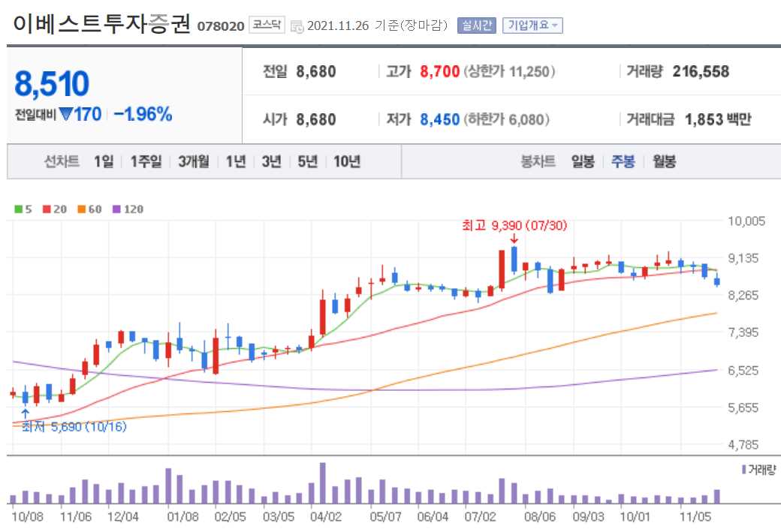The width and height of the screenshot is (781, 532).
Task: Select the 3개월 period tab
Action: coord(193,161)
